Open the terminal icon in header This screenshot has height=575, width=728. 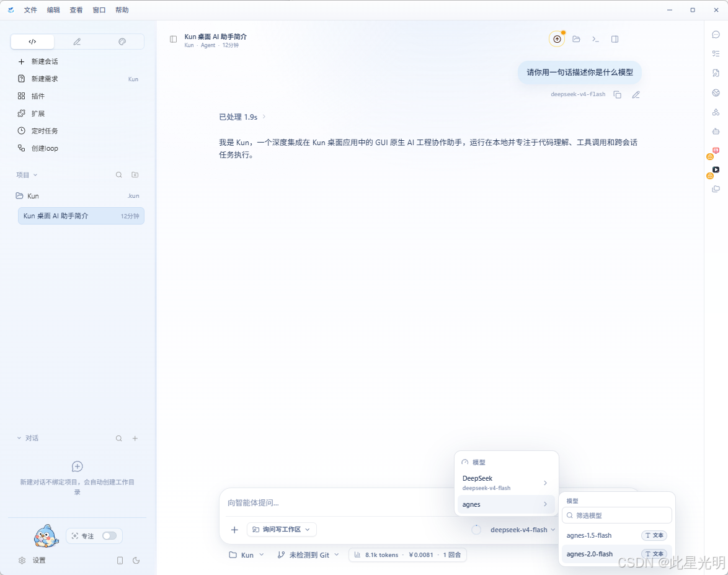(x=596, y=40)
